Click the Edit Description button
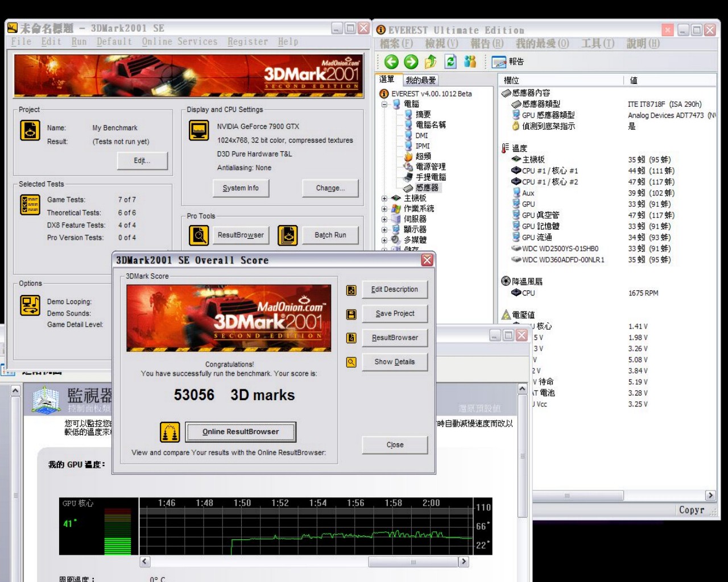This screenshot has width=728, height=582. click(395, 289)
